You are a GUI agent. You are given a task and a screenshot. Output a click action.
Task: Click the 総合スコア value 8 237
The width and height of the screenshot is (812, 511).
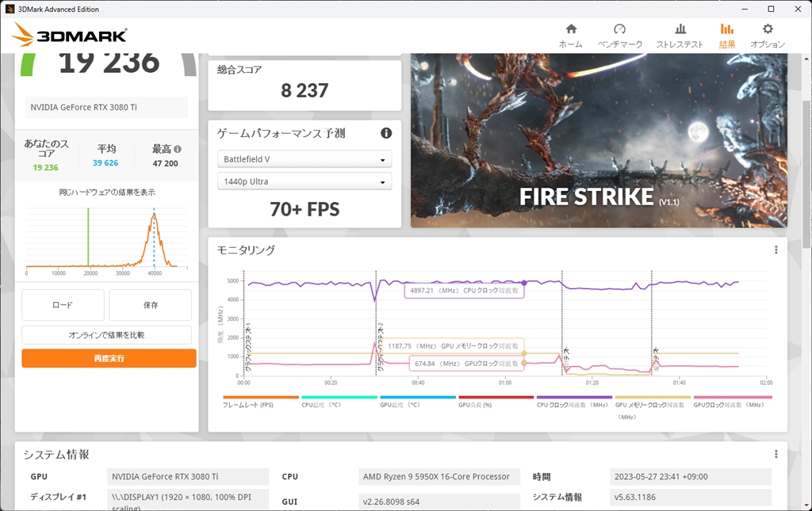[x=304, y=90]
